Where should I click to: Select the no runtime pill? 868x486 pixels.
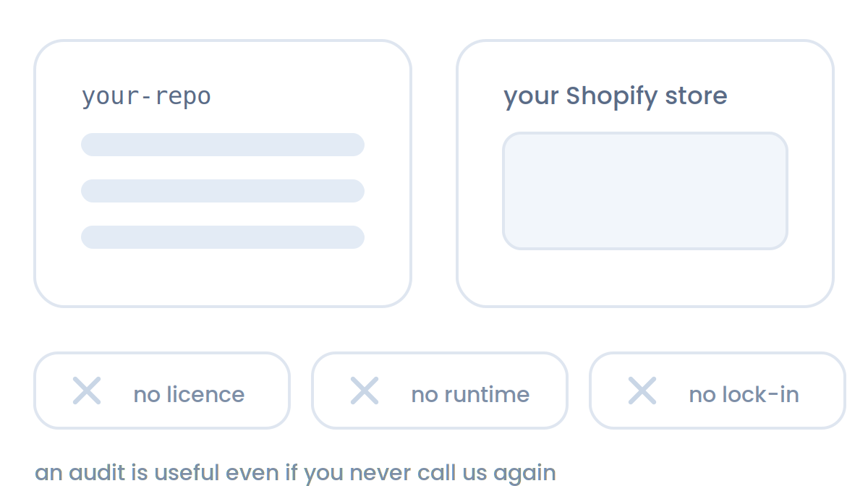(440, 391)
